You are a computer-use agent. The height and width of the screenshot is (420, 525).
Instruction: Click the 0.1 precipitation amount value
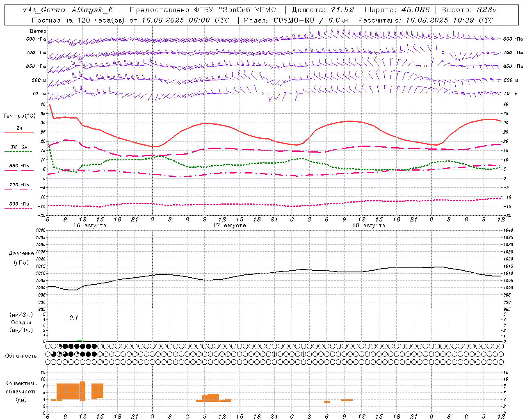click(x=73, y=317)
